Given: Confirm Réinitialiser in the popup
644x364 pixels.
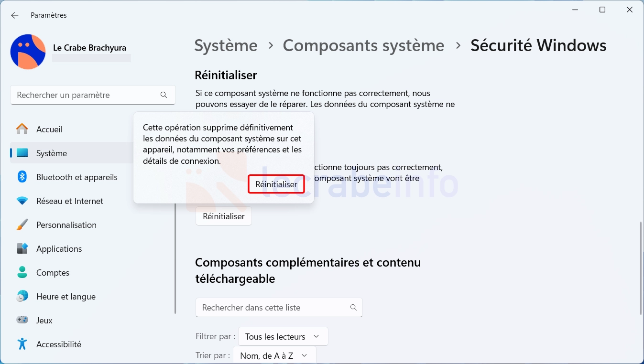Looking at the screenshot, I should (x=276, y=184).
